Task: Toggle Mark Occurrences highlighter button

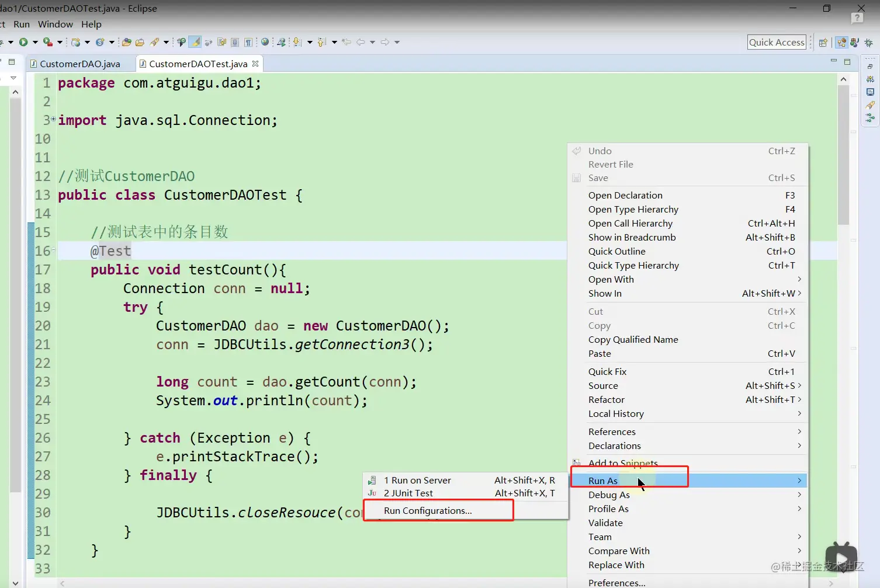Action: point(195,42)
